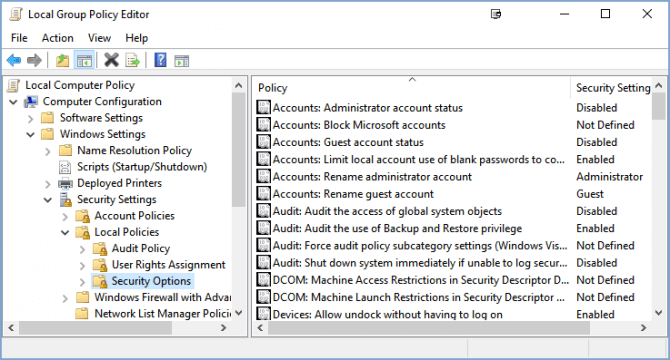Collapse the Computer Configuration node

click(x=13, y=102)
